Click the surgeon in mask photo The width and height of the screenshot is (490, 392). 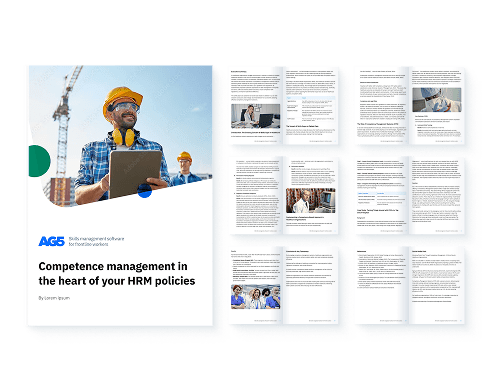(x=437, y=100)
